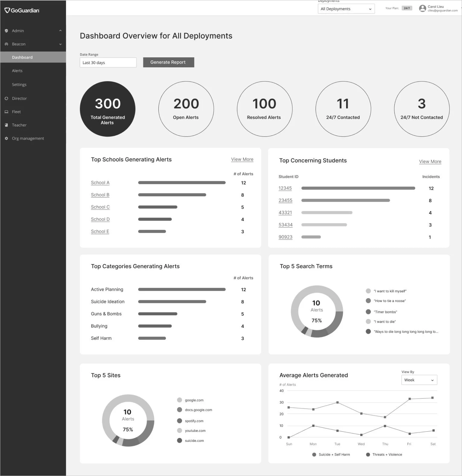Click the Director circle icon
The width and height of the screenshot is (462, 476).
pos(6,98)
